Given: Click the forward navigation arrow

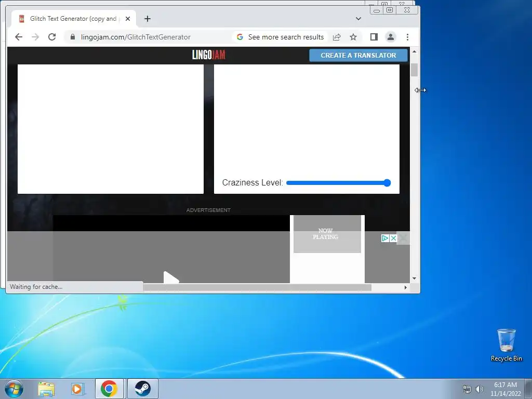Looking at the screenshot, I should [x=35, y=37].
